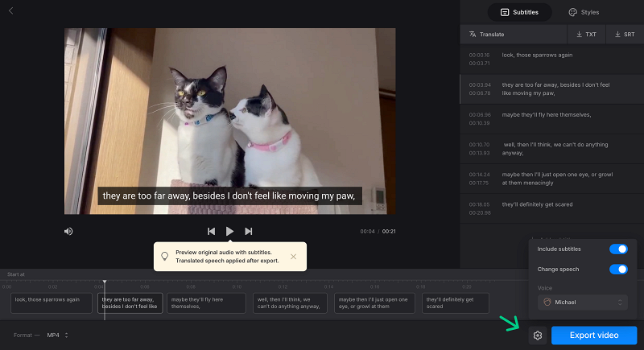Select 'they'll definitely get scared' subtitle entry
Image resolution: width=644 pixels, height=350 pixels.
537,204
